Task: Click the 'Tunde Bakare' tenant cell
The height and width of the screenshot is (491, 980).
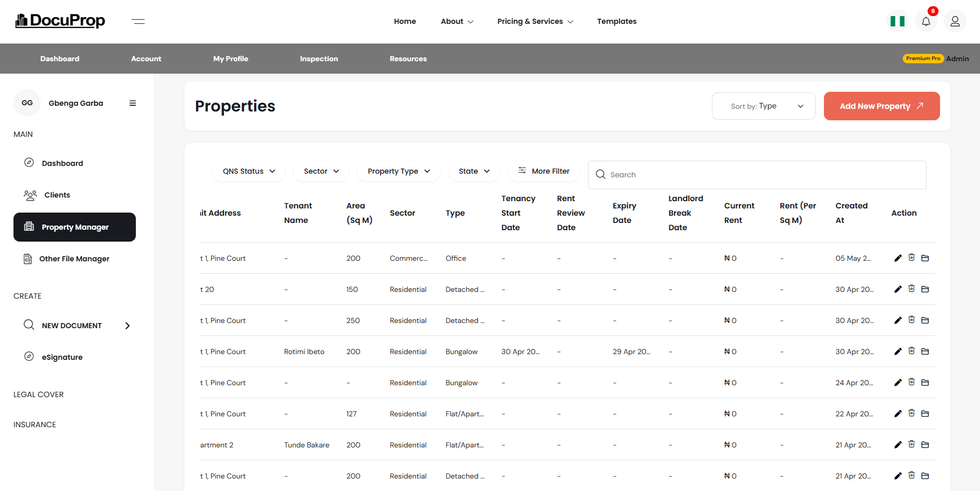Action: click(306, 445)
